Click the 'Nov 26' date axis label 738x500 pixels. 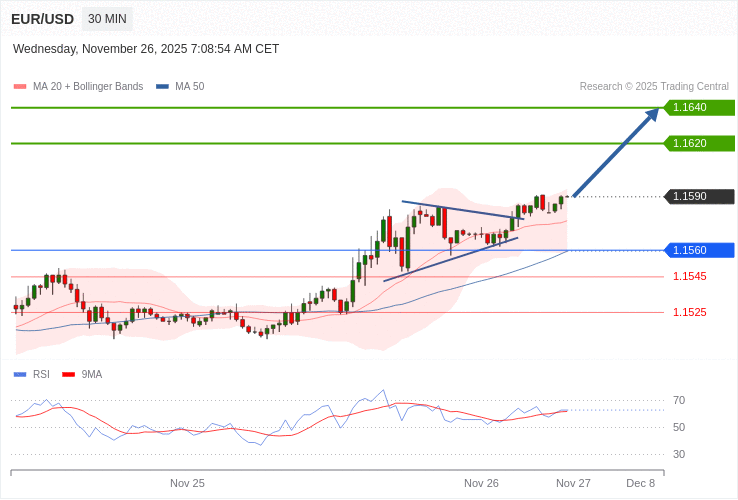pos(481,484)
